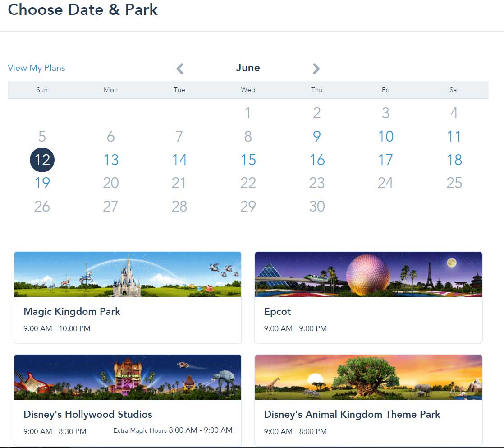Choose June 19 on the calendar

(42, 183)
